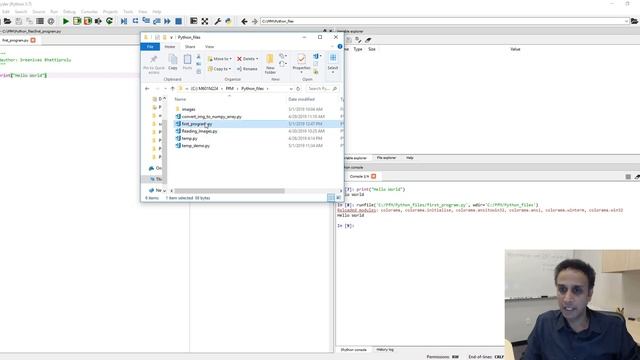
Task: Click Explorer's horizontal scrollbar thumb
Action: 229,191
